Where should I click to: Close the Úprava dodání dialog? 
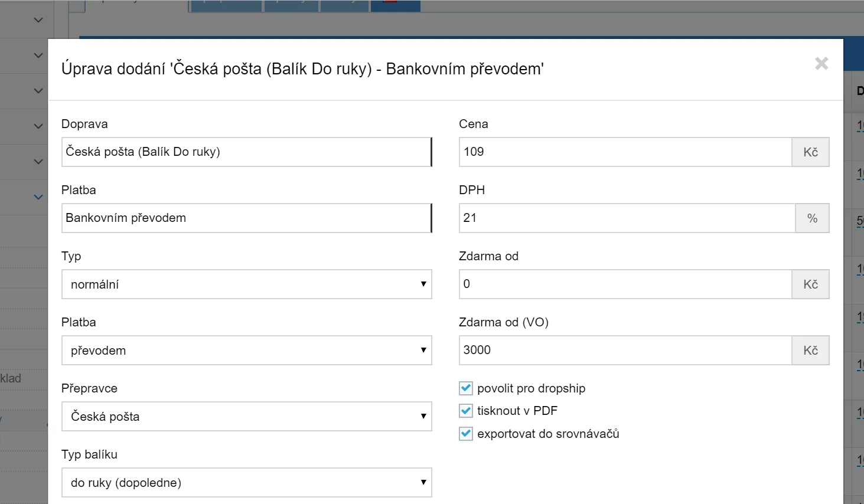(821, 64)
